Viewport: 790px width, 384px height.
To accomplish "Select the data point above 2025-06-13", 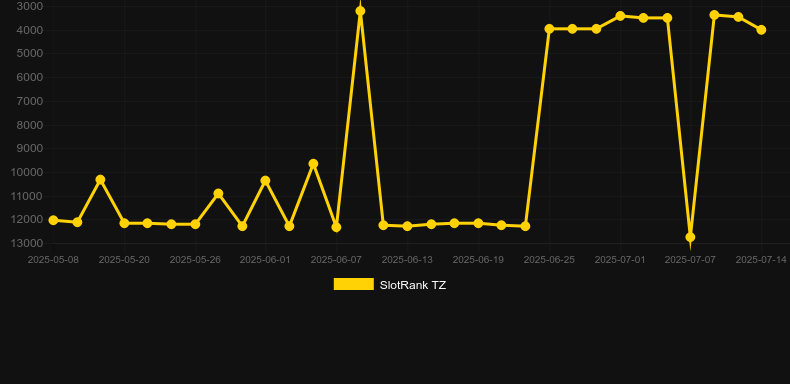I will click(x=407, y=226).
